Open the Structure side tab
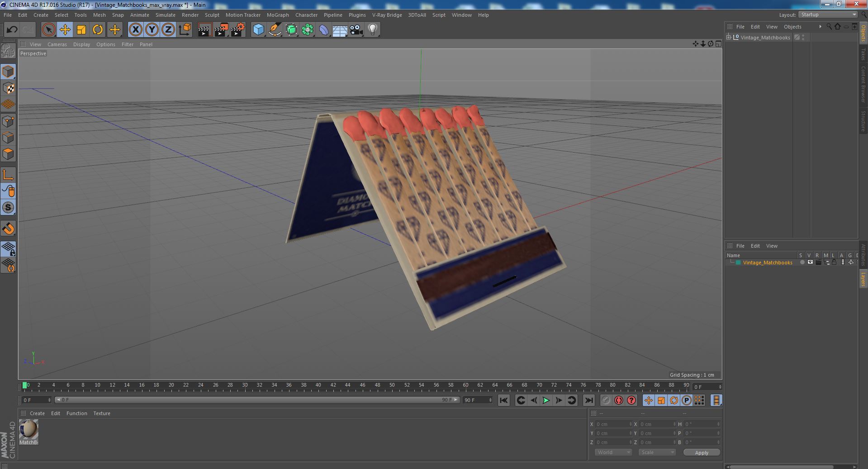The height and width of the screenshot is (469, 868). pyautogui.click(x=863, y=121)
